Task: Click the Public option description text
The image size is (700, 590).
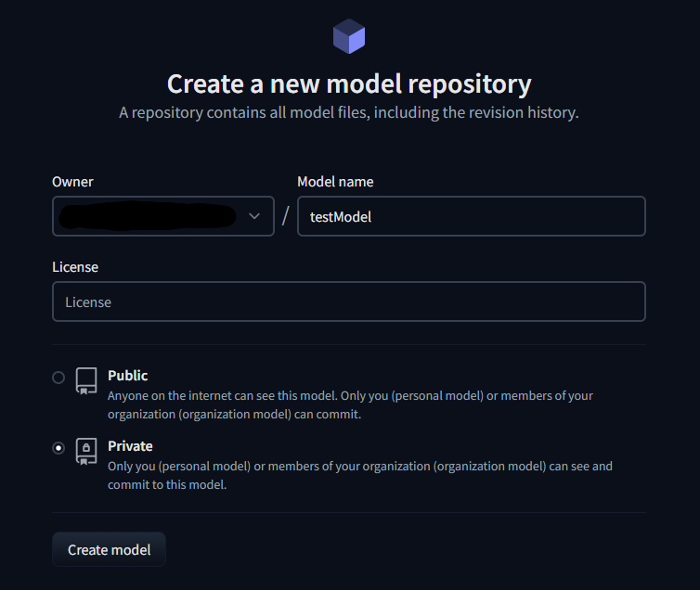Action: pos(350,404)
